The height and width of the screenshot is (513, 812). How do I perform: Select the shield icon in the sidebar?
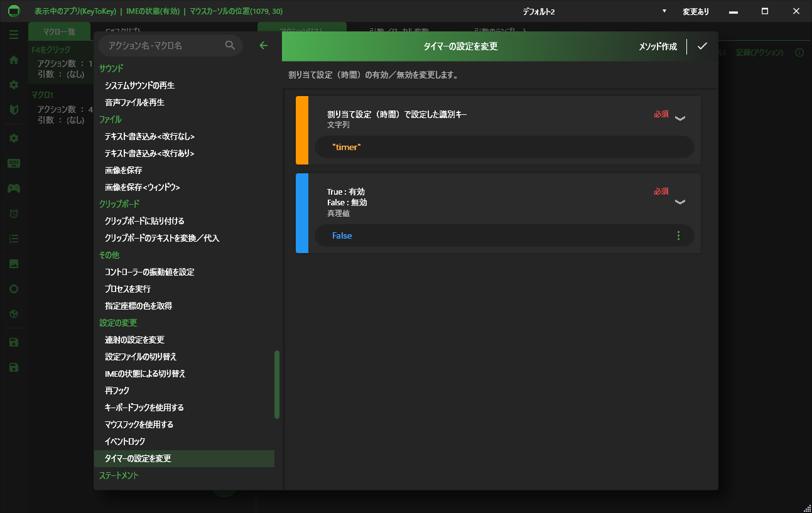[x=14, y=110]
